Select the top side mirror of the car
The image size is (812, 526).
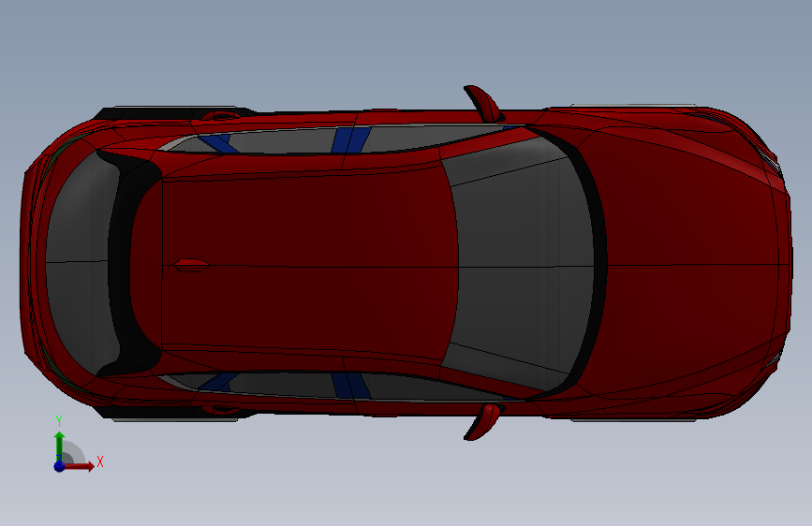coord(484,103)
